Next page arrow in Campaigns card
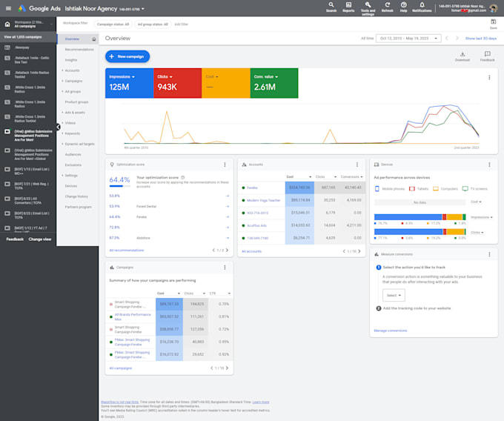This screenshot has height=421, width=504. (227, 368)
